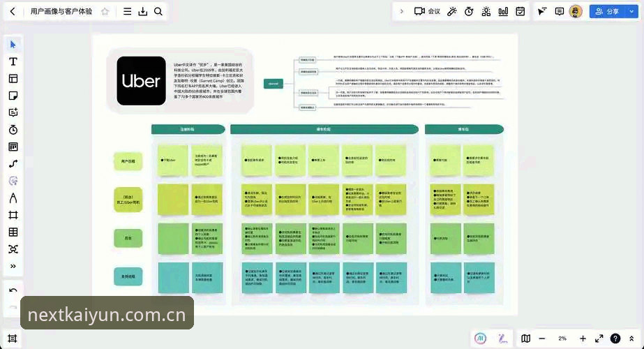Open the voting bar-chart icon
Screen dimensions: 644x349
[x=503, y=11]
